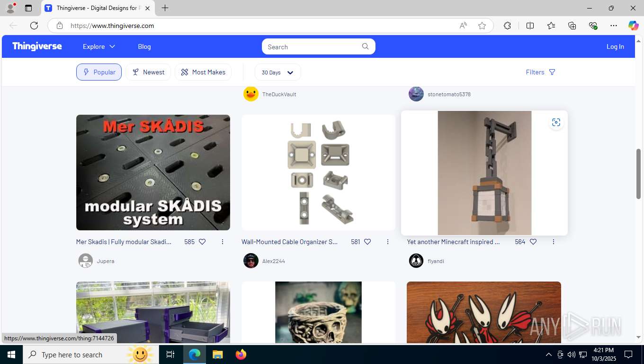644x364 pixels.
Task: Like the Mer Skadis design
Action: click(202, 242)
